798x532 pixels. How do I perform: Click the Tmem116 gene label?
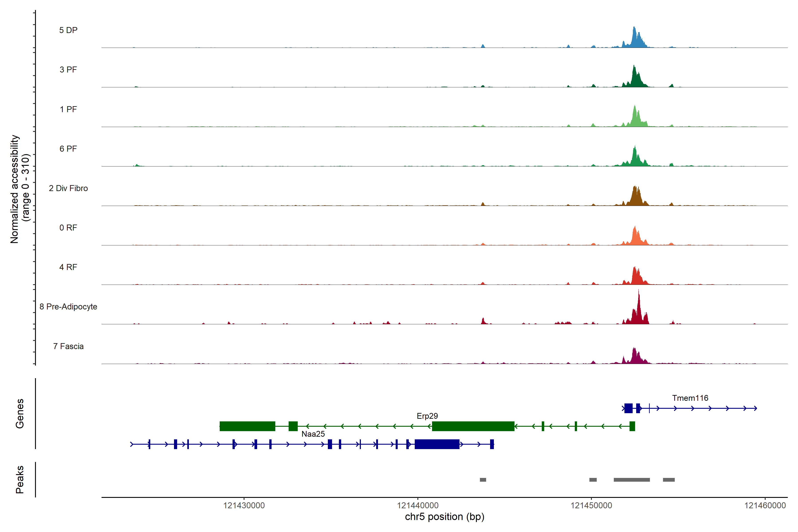tap(690, 398)
